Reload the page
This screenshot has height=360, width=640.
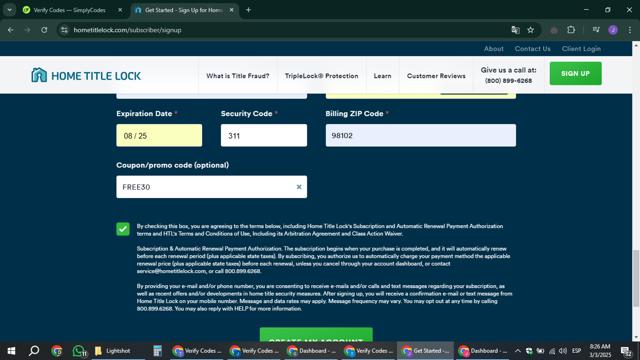pyautogui.click(x=44, y=30)
